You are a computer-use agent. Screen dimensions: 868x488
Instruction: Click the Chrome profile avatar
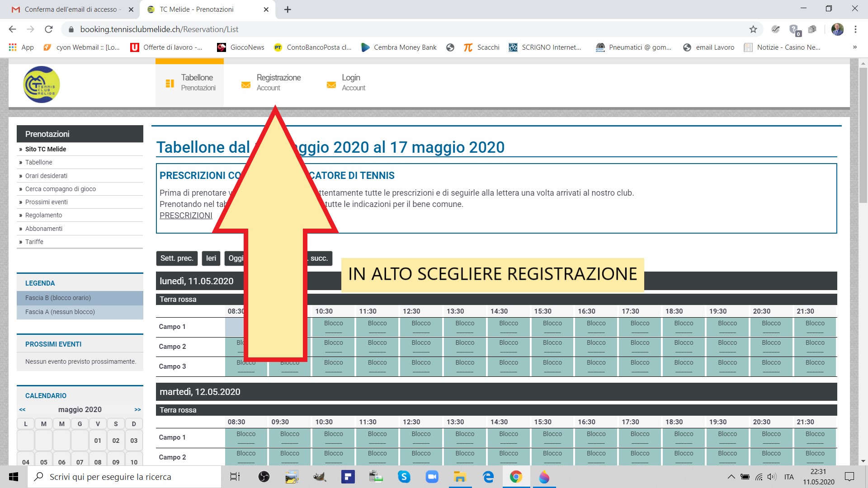coord(837,29)
